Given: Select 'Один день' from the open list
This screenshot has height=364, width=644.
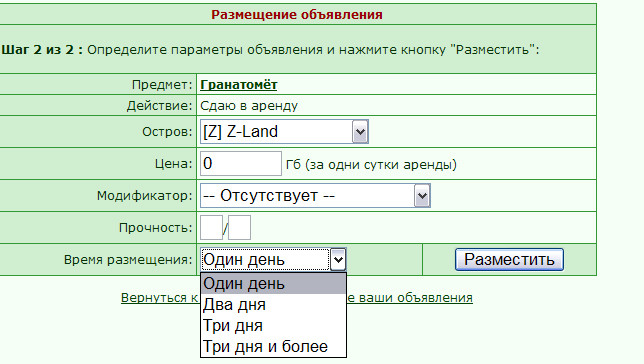Looking at the screenshot, I should coord(274,284).
